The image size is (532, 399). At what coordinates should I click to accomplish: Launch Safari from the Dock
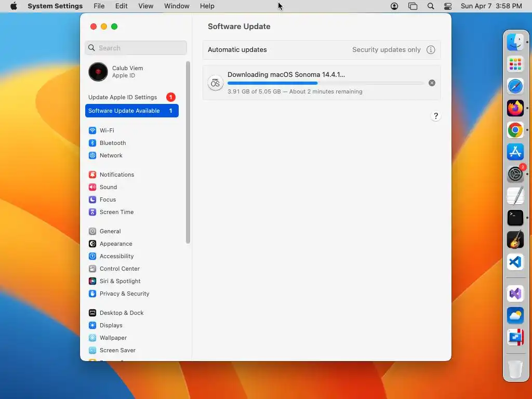coord(515,86)
